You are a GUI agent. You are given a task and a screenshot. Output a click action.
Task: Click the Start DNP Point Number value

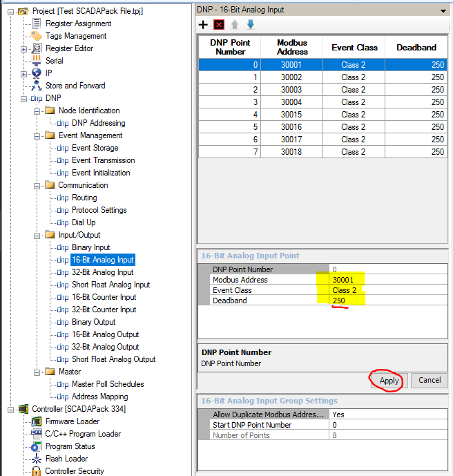pos(388,425)
